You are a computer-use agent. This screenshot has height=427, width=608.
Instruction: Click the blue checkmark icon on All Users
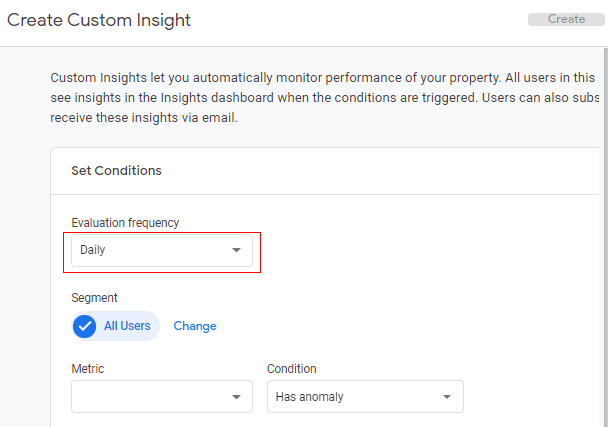pos(86,326)
